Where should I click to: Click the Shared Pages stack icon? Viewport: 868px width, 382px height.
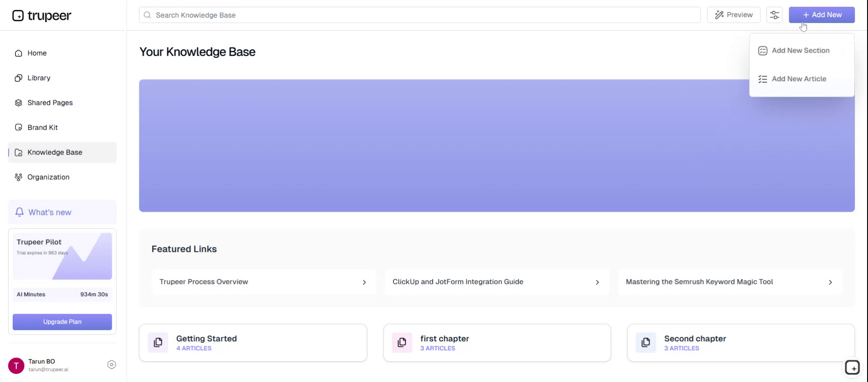[x=19, y=103]
